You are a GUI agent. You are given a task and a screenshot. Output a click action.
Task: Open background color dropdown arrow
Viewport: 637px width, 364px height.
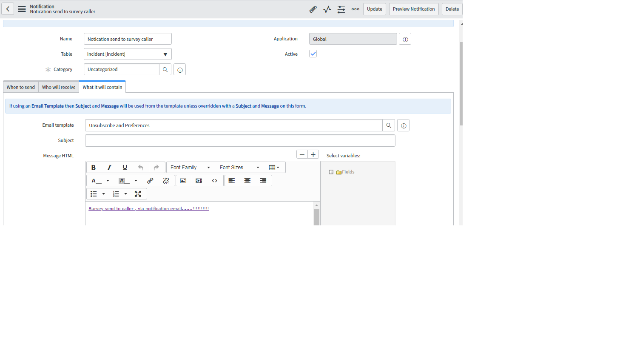pyautogui.click(x=136, y=181)
